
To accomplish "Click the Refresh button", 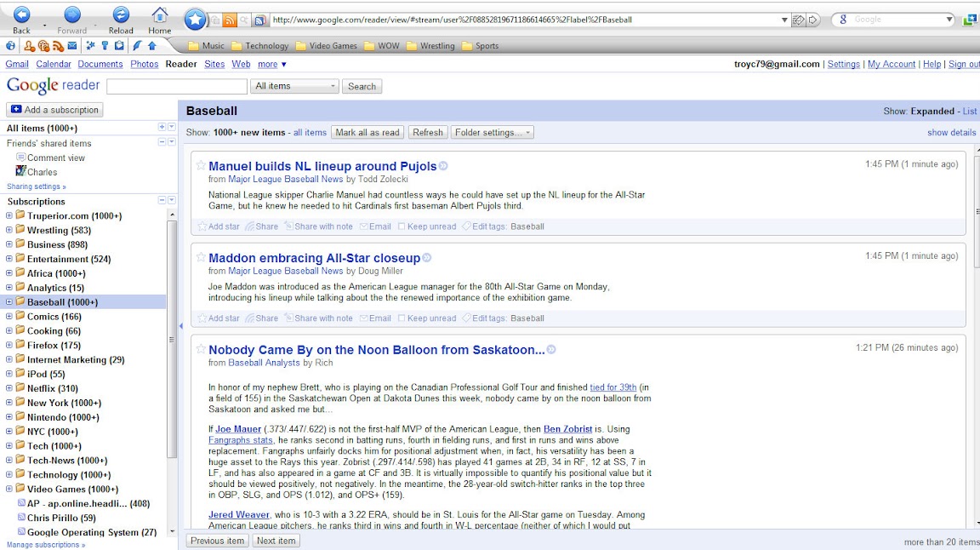I will point(428,133).
